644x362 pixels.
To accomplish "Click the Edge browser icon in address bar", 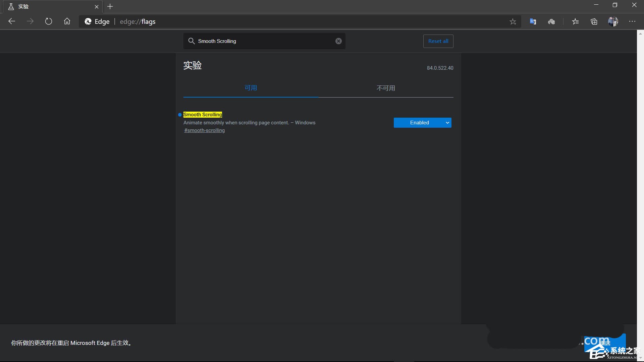I will [88, 21].
